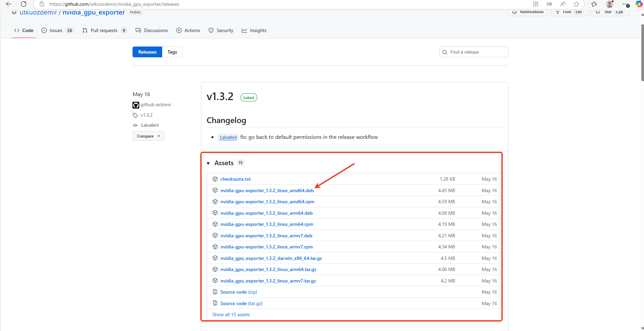The image size is (644, 331).
Task: Click the package icon beside checksums.txt
Action: pos(215,179)
